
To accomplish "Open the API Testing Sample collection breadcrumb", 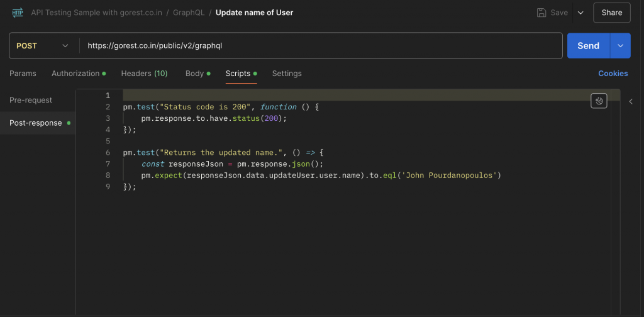I will pyautogui.click(x=97, y=13).
